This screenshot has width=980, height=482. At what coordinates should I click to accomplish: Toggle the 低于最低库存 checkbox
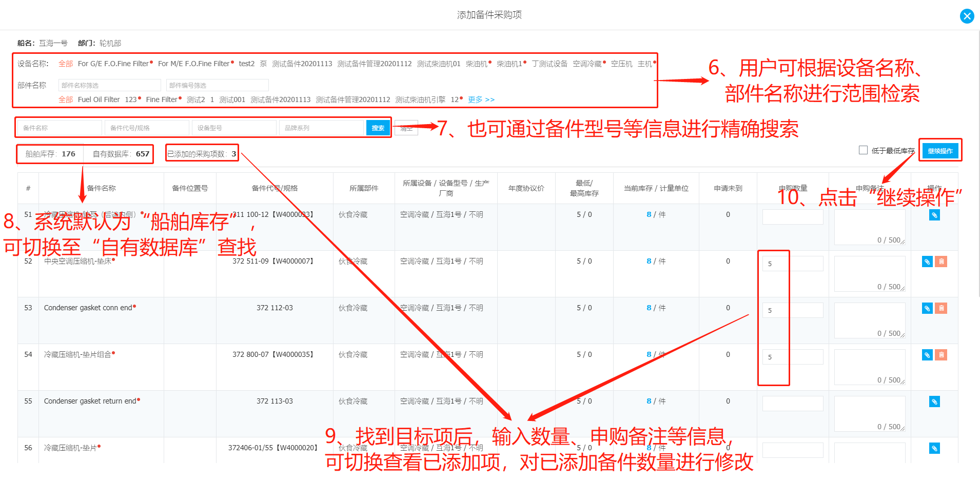tap(863, 150)
